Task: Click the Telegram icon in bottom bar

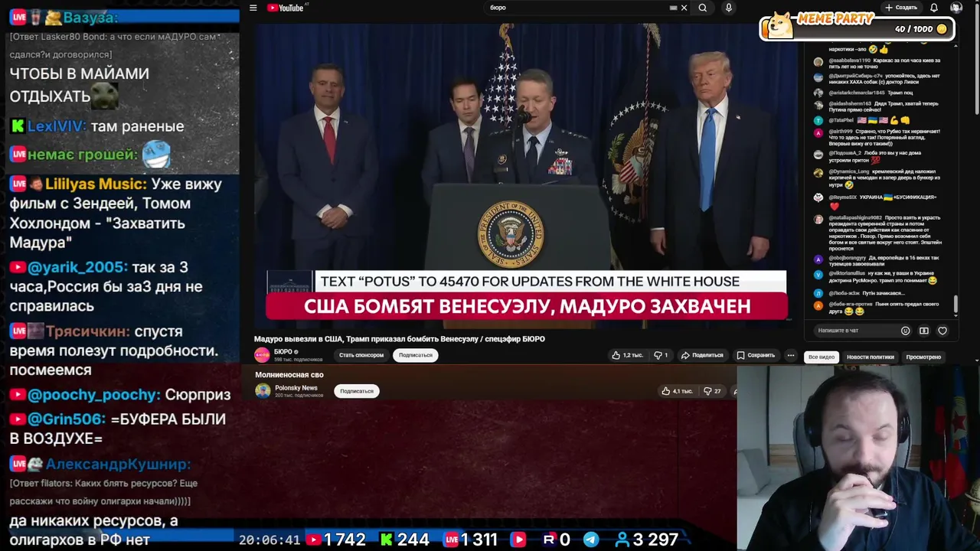Action: [591, 540]
